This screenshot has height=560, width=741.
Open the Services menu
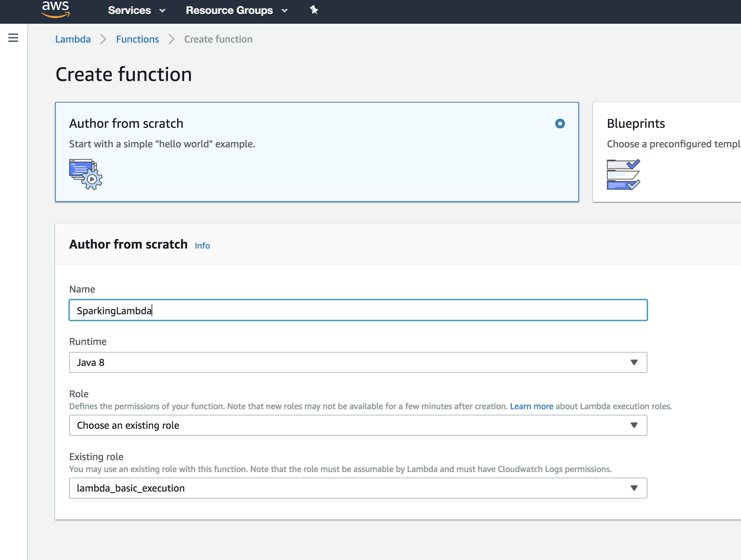(x=130, y=10)
